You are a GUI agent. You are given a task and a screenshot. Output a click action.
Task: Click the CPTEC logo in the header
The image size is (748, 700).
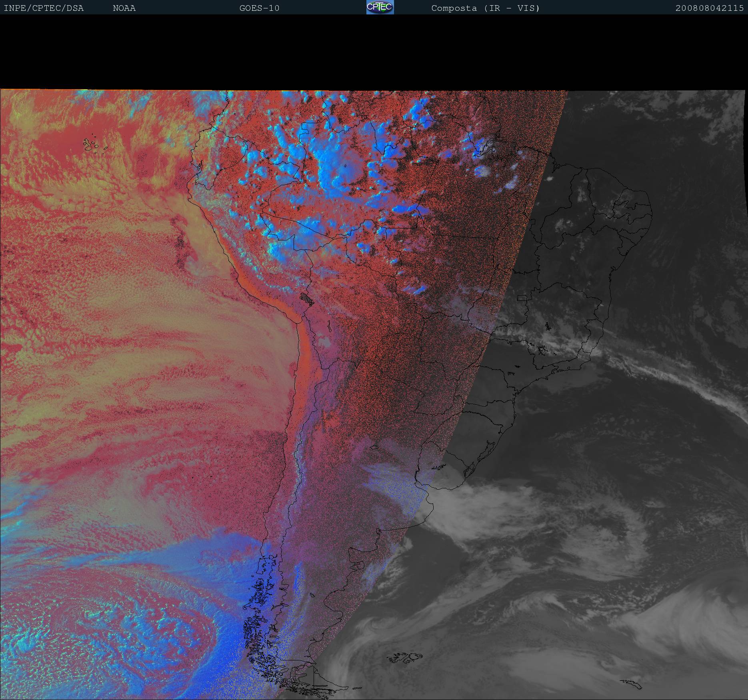(x=380, y=7)
